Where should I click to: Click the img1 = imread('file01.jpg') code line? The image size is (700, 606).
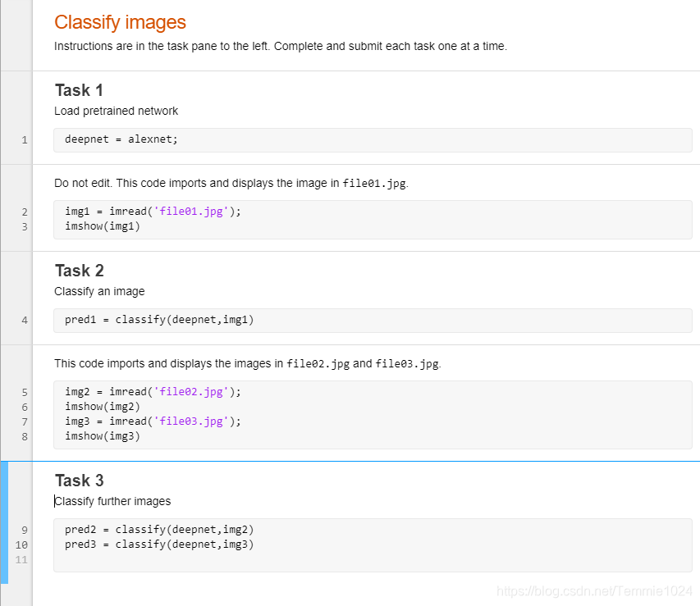153,212
